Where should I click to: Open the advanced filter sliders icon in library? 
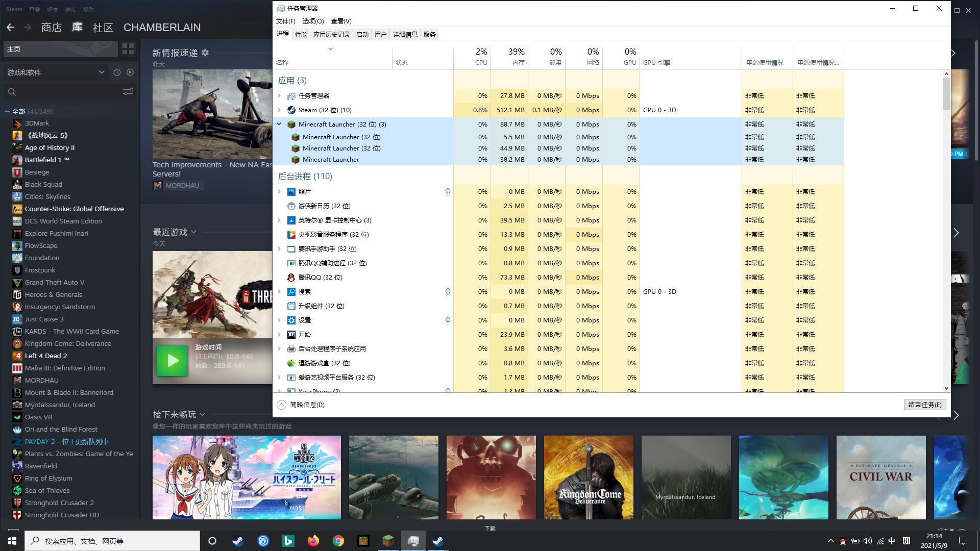coord(128,92)
